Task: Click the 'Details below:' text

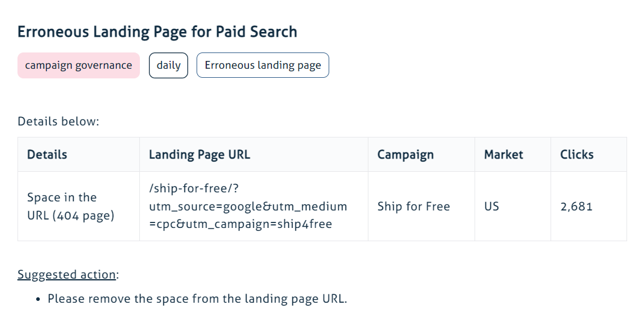Action: point(58,121)
